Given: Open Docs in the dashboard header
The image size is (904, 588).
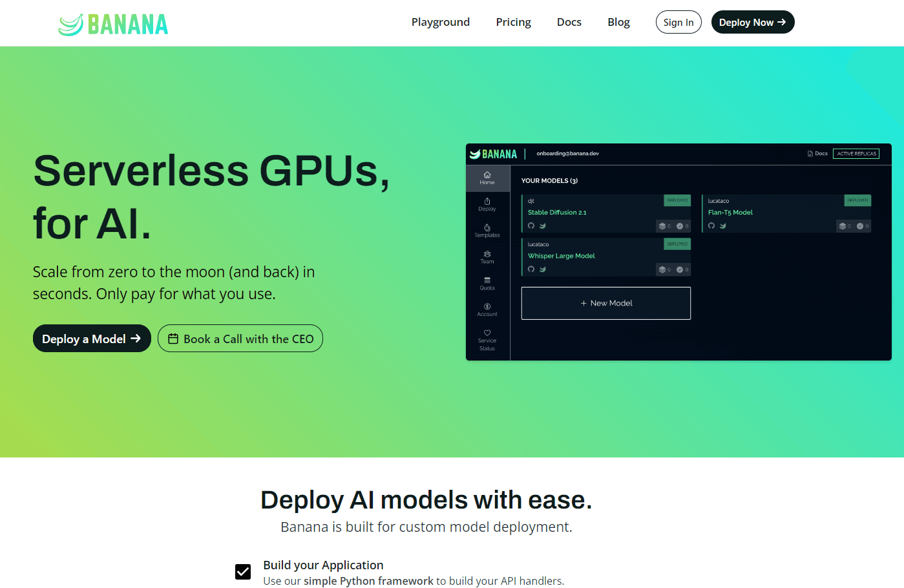Looking at the screenshot, I should click(x=817, y=154).
